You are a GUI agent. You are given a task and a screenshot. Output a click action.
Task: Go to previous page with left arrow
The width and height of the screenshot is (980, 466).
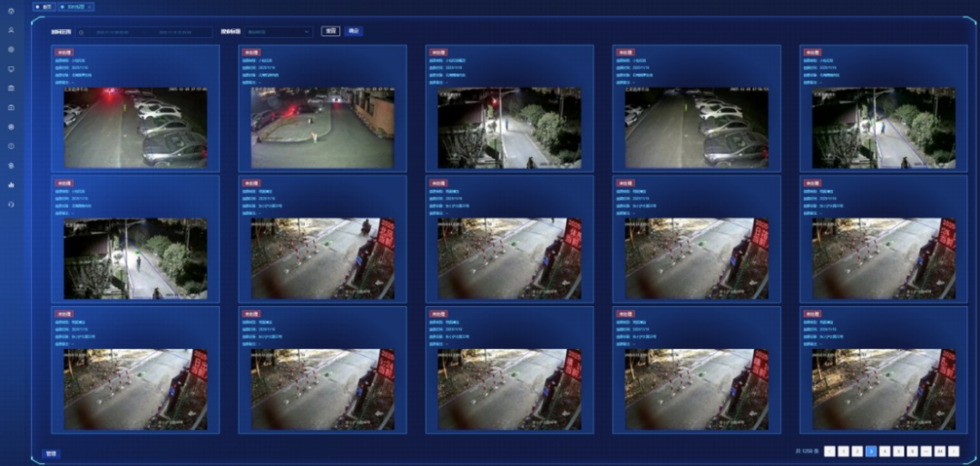click(829, 451)
